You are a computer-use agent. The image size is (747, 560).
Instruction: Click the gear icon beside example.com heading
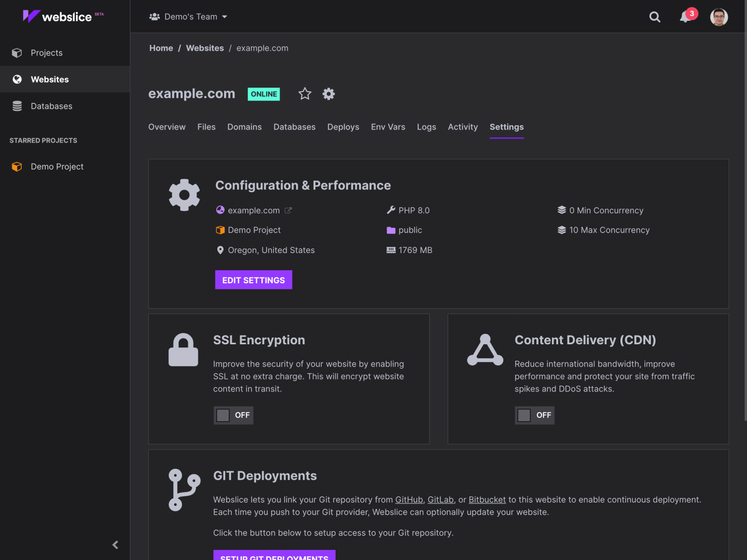(328, 93)
